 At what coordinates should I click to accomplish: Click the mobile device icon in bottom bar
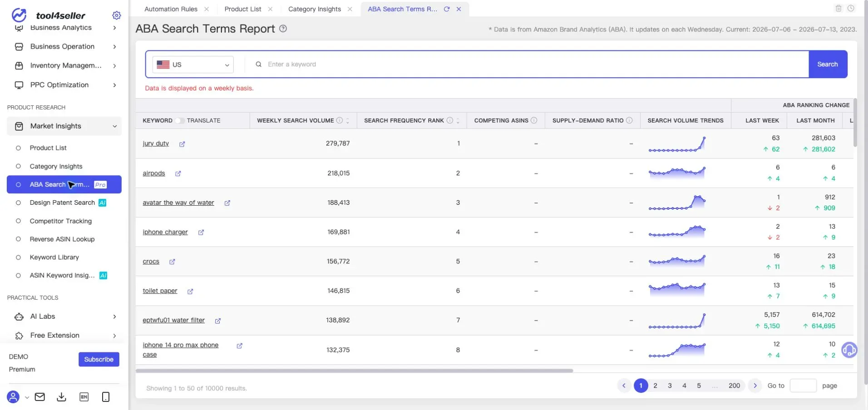pyautogui.click(x=106, y=397)
